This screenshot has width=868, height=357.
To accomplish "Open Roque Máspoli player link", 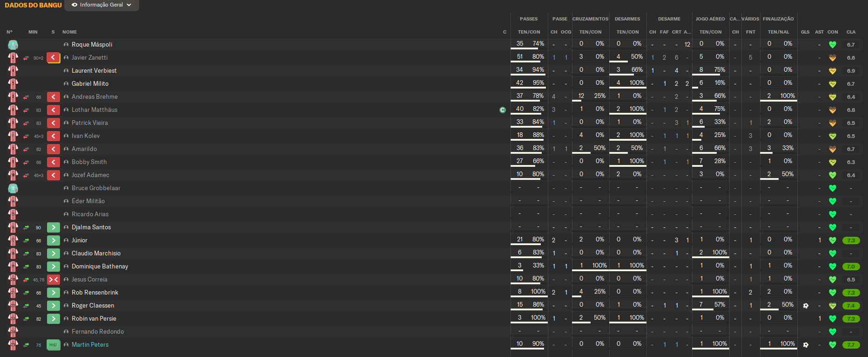I will tap(92, 45).
